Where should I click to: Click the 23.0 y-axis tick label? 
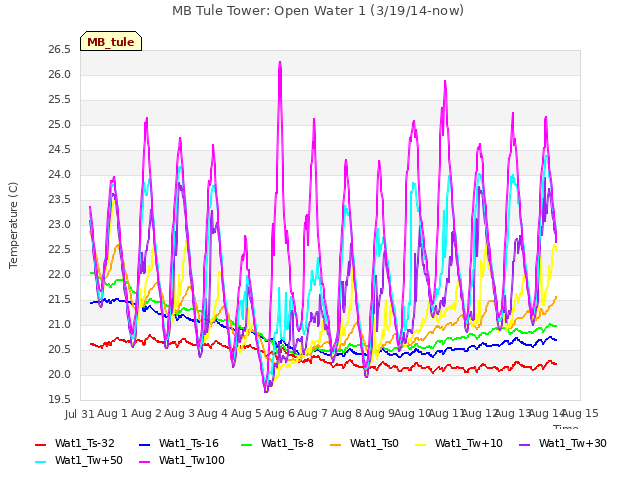60,224
